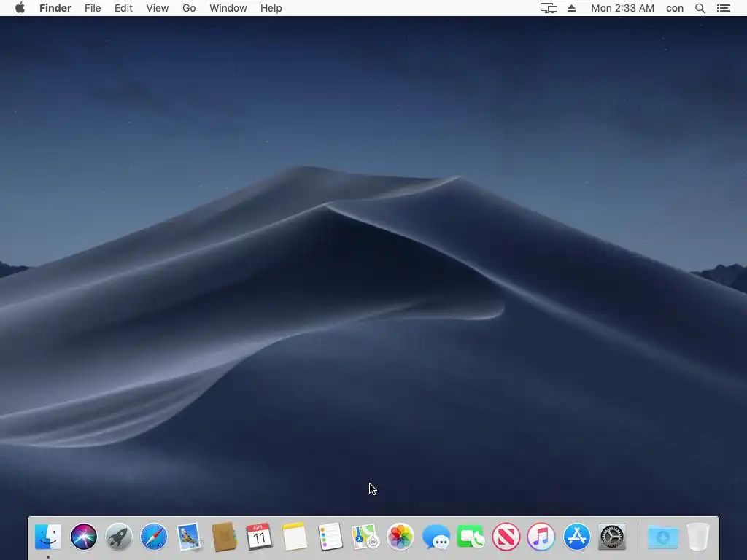Open Safari compass icon
The width and height of the screenshot is (747, 560).
154,537
